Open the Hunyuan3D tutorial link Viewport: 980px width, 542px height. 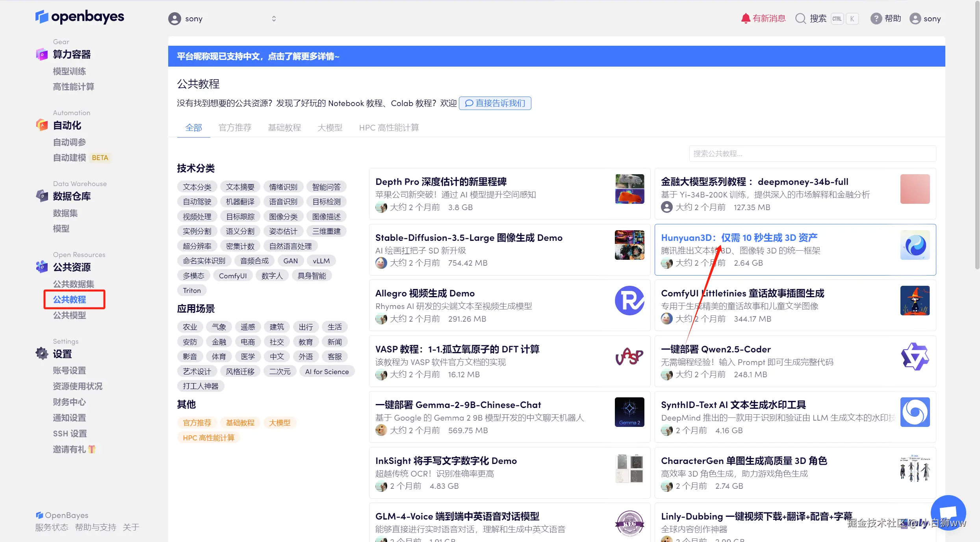coord(739,238)
